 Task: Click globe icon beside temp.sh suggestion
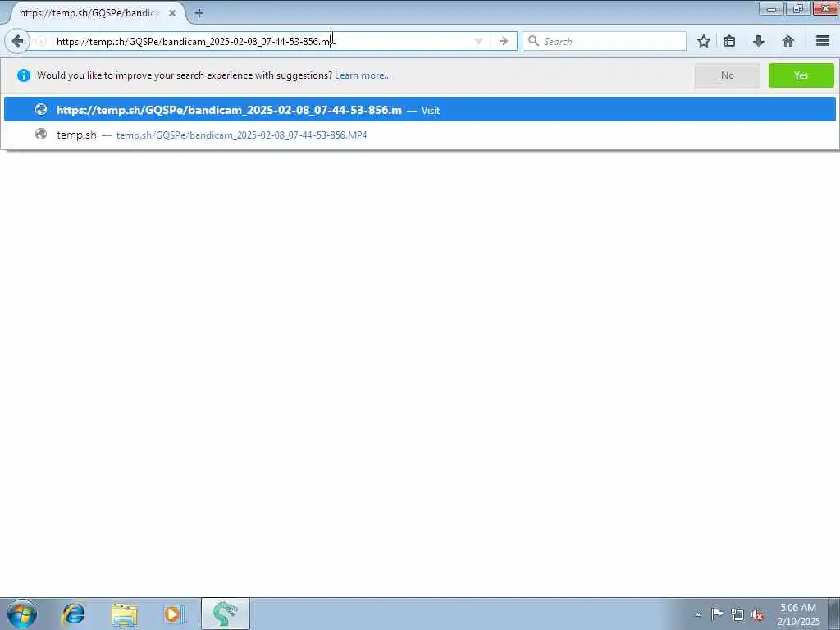click(41, 134)
